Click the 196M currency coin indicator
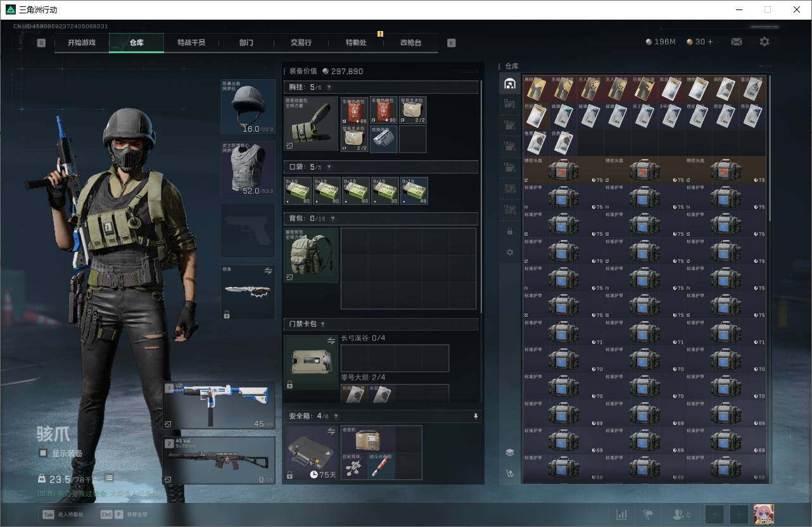The image size is (812, 527). (661, 42)
